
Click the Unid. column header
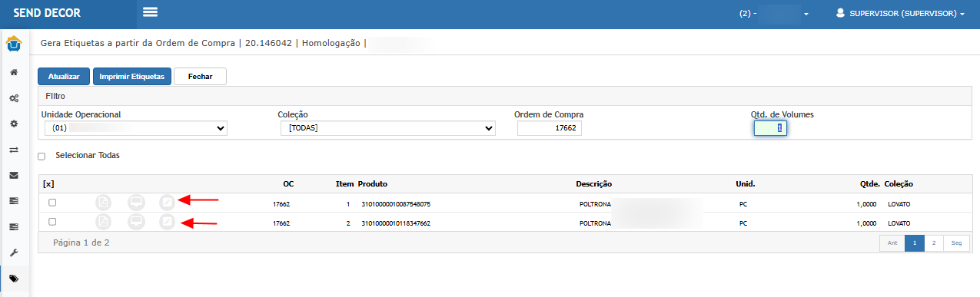pos(746,184)
